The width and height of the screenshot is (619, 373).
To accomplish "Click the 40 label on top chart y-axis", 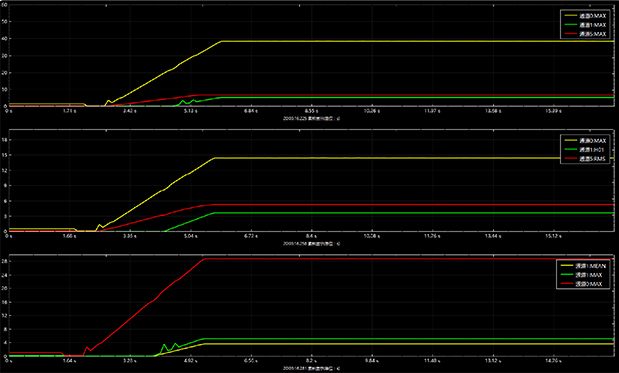I will click(5, 39).
